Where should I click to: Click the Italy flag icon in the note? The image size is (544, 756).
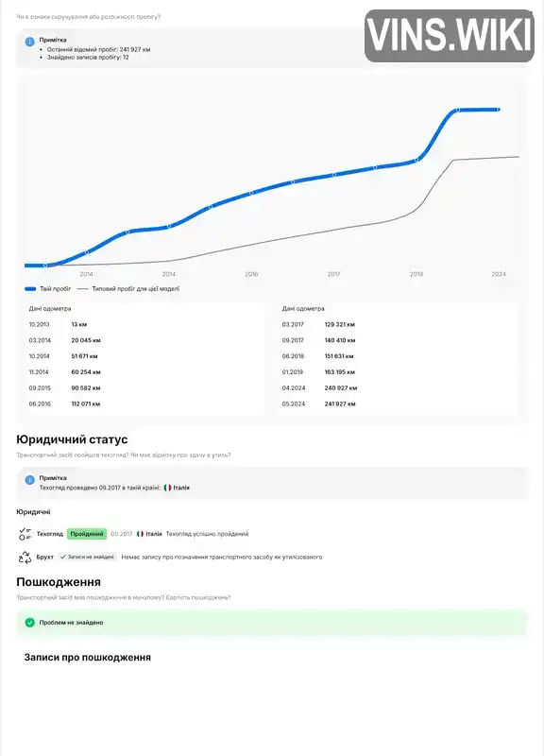click(168, 488)
